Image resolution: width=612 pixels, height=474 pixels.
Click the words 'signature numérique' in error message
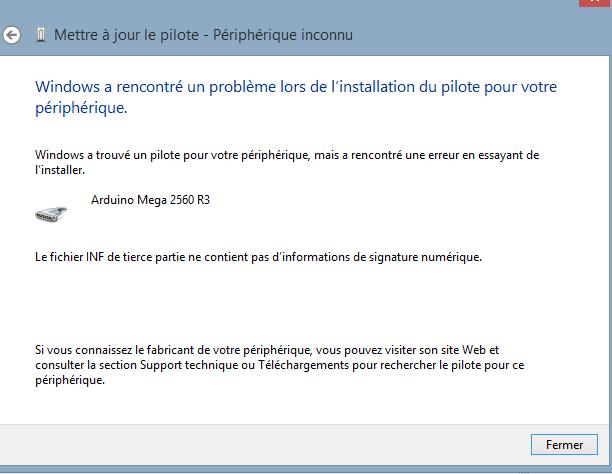point(430,257)
